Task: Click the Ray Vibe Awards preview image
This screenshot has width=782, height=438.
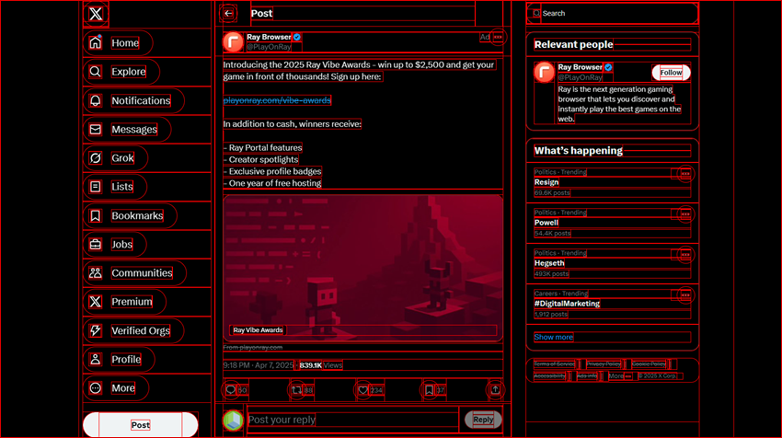Action: [x=362, y=260]
